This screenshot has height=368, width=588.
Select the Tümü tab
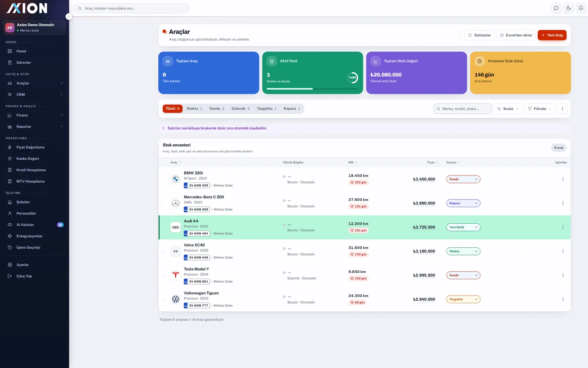[172, 109]
